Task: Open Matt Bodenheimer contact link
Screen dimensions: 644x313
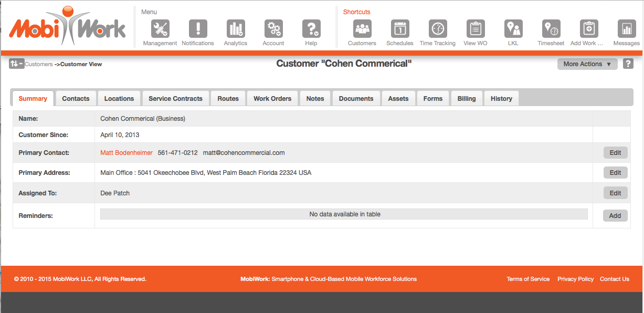Action: tap(126, 153)
